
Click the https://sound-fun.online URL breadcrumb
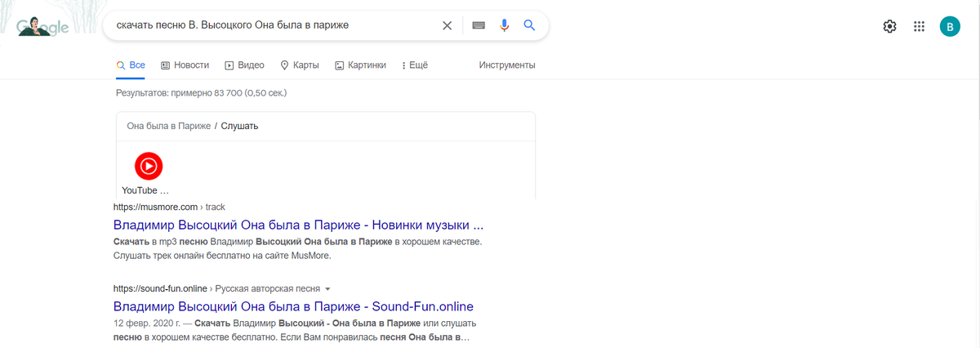162,289
